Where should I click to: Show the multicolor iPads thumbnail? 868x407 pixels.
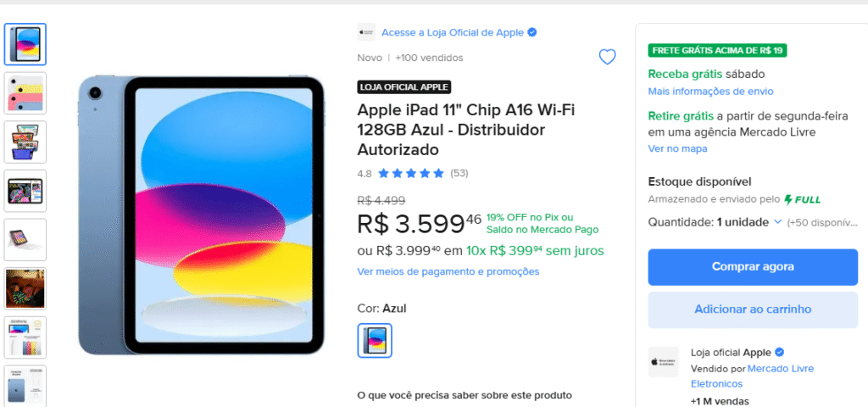[x=25, y=93]
